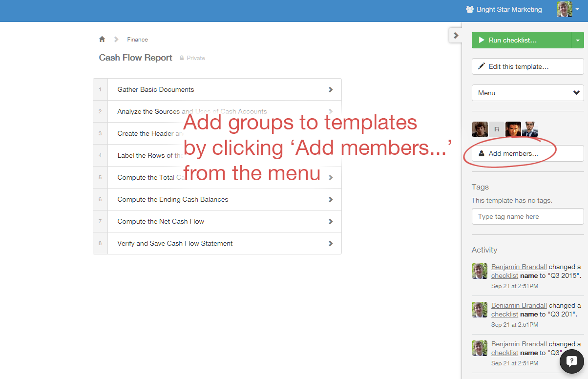The height and width of the screenshot is (379, 588).
Task: Open the Menu dropdown
Action: click(x=527, y=93)
